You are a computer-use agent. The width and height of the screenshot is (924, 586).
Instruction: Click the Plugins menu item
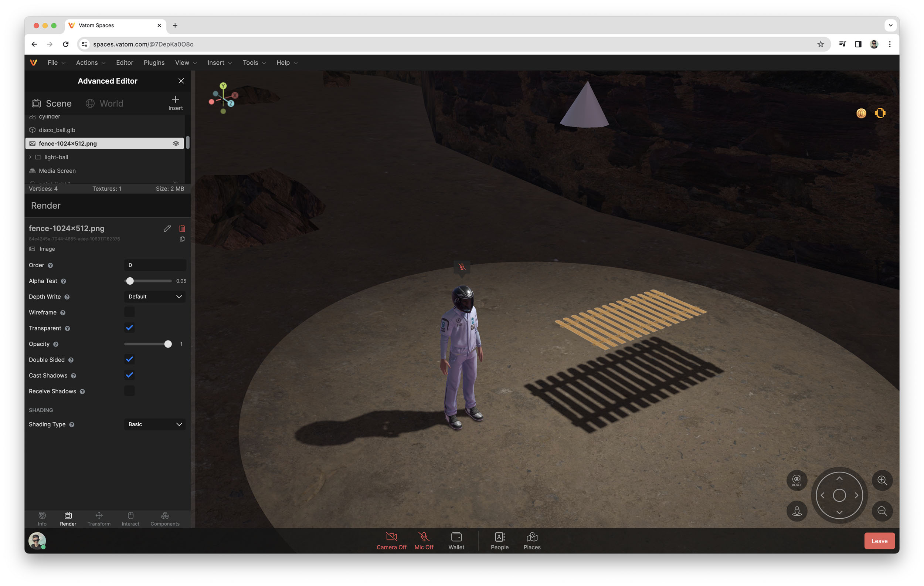click(x=154, y=62)
